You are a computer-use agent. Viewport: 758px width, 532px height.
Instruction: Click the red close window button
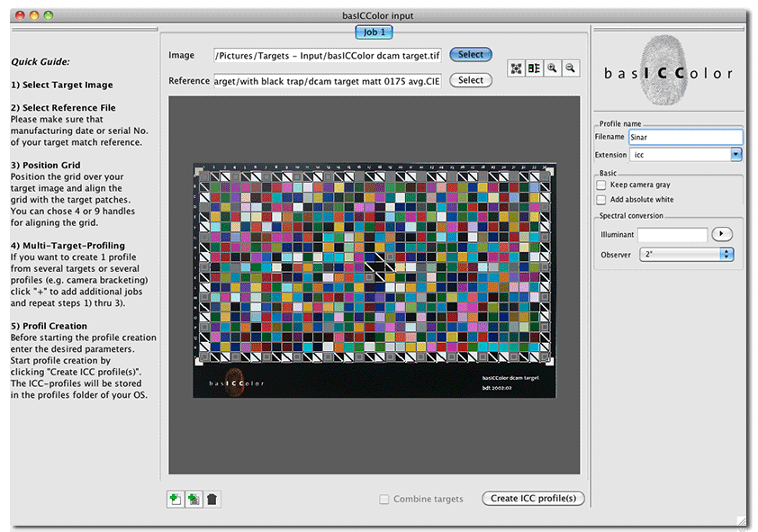(x=21, y=15)
